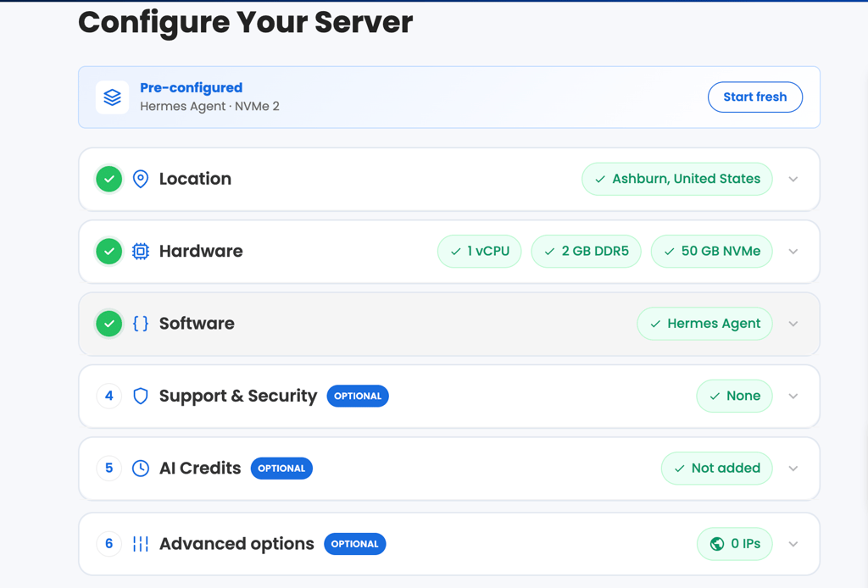This screenshot has width=868, height=588.
Task: Expand the AI Credits chevron
Action: pos(793,468)
